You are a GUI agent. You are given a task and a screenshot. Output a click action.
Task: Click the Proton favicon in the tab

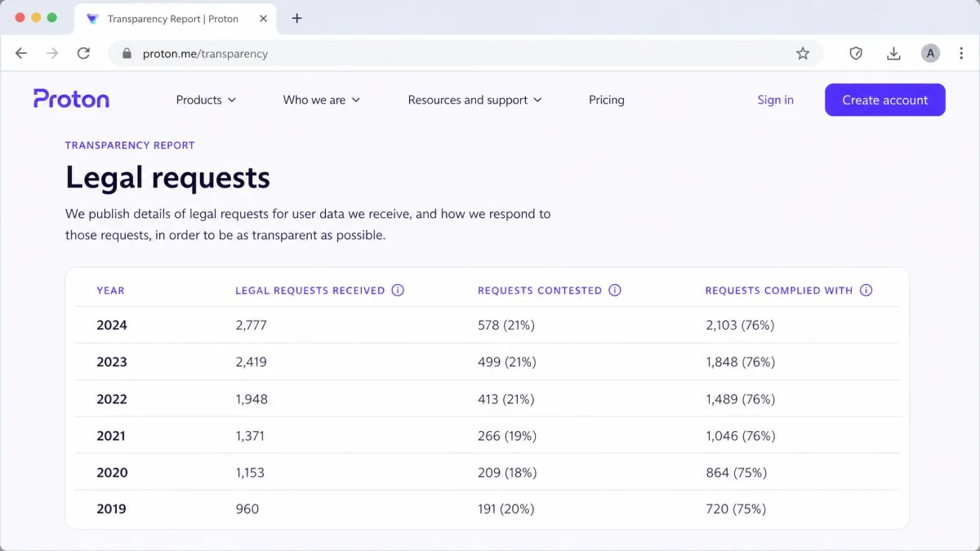tap(92, 19)
